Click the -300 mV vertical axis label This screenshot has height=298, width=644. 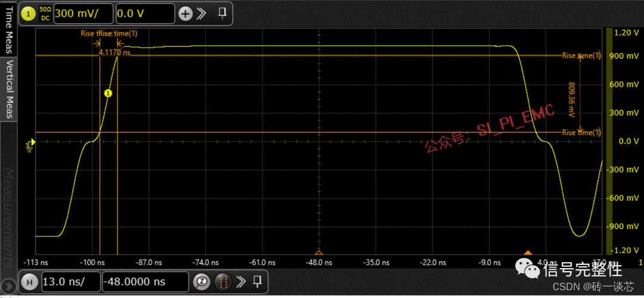(624, 170)
